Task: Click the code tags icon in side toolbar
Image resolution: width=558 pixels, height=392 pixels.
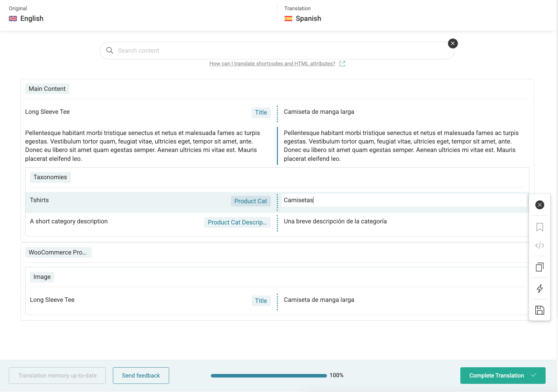Action: [540, 246]
